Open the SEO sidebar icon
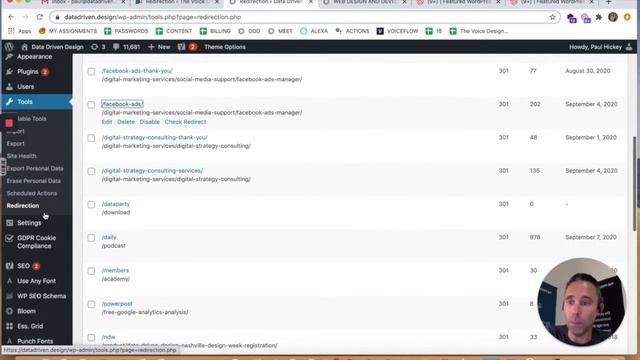The image size is (640, 360). (x=9, y=266)
